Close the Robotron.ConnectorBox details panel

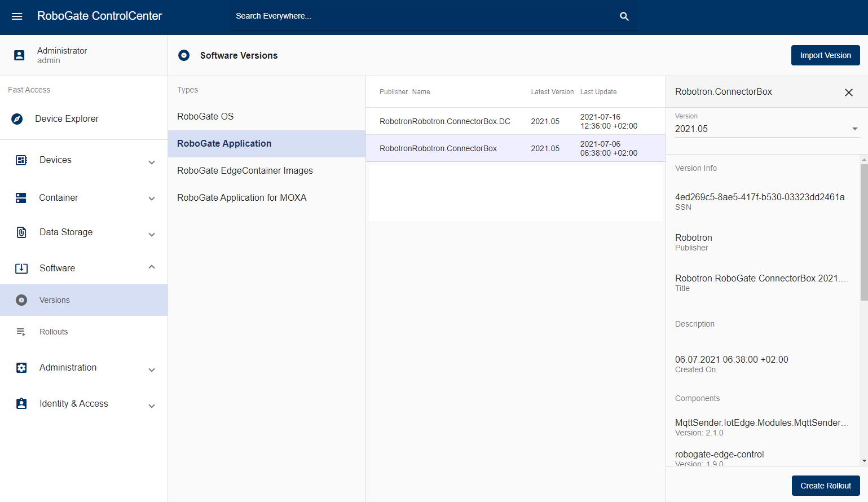coord(849,93)
